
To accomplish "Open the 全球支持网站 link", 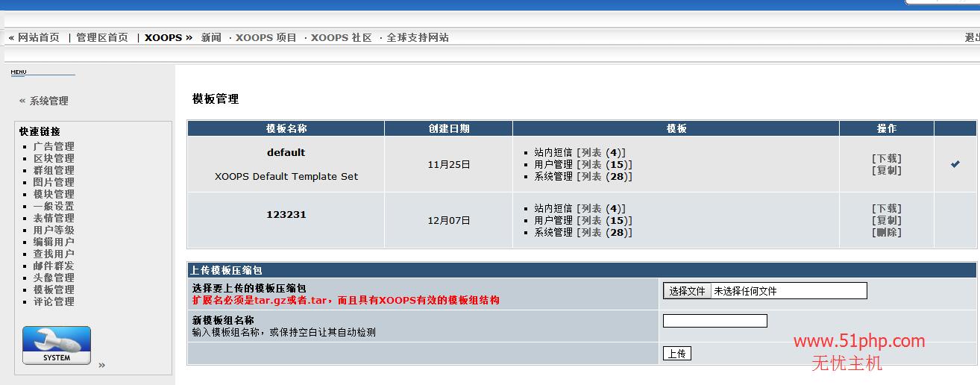I will coord(418,37).
